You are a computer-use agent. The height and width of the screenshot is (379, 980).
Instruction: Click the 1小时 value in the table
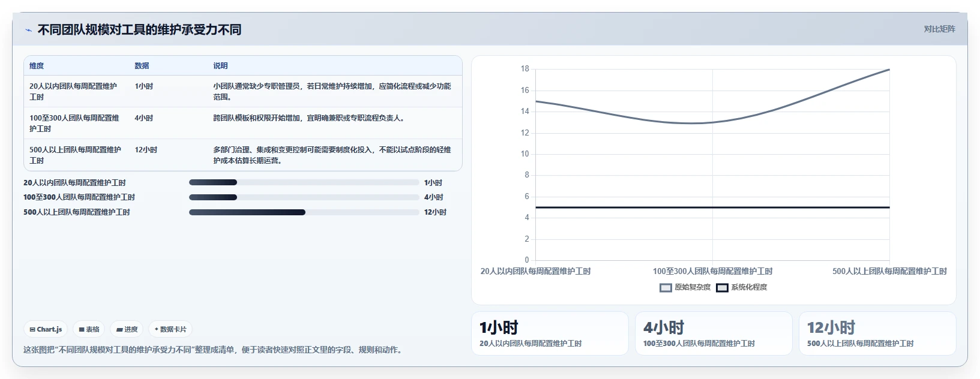144,86
